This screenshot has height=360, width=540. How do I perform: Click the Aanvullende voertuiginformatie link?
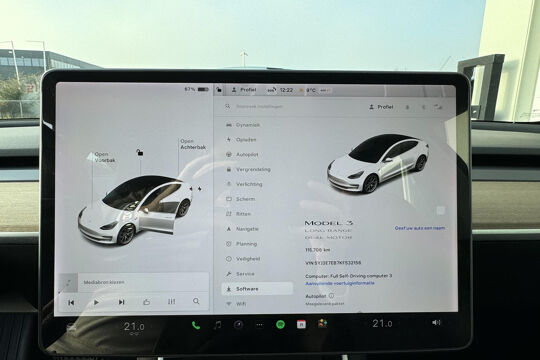pyautogui.click(x=340, y=283)
